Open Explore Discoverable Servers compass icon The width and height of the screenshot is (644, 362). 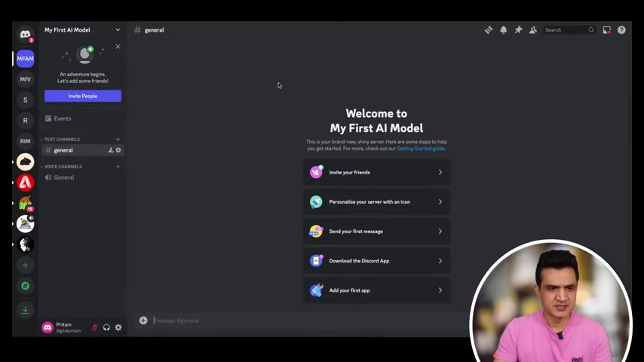(x=25, y=286)
